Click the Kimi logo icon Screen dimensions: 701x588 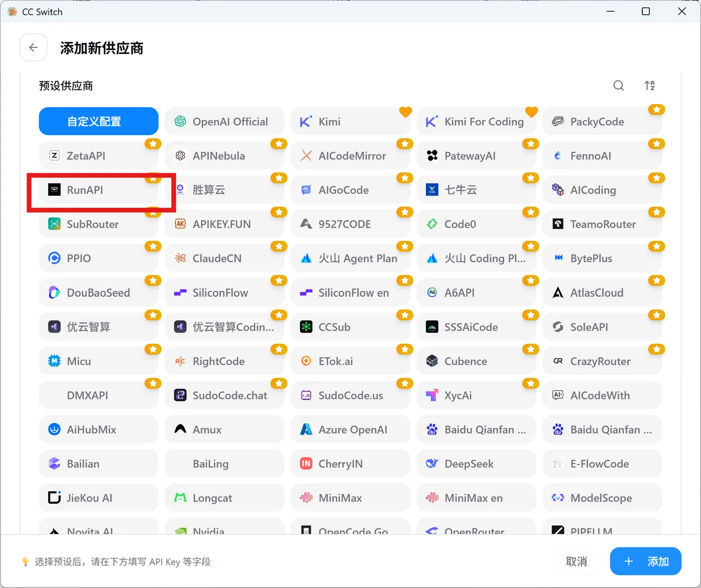(305, 122)
